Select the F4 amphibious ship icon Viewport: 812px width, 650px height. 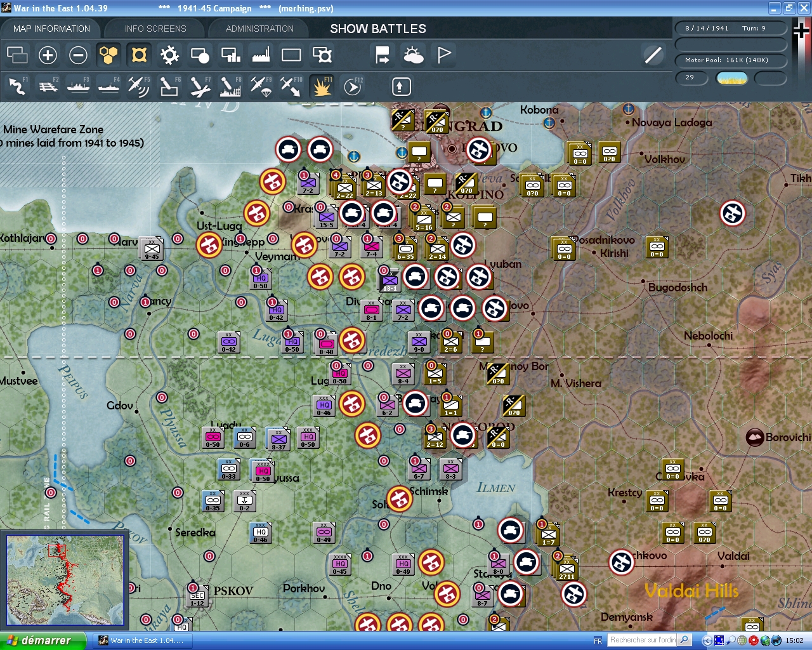tap(108, 86)
